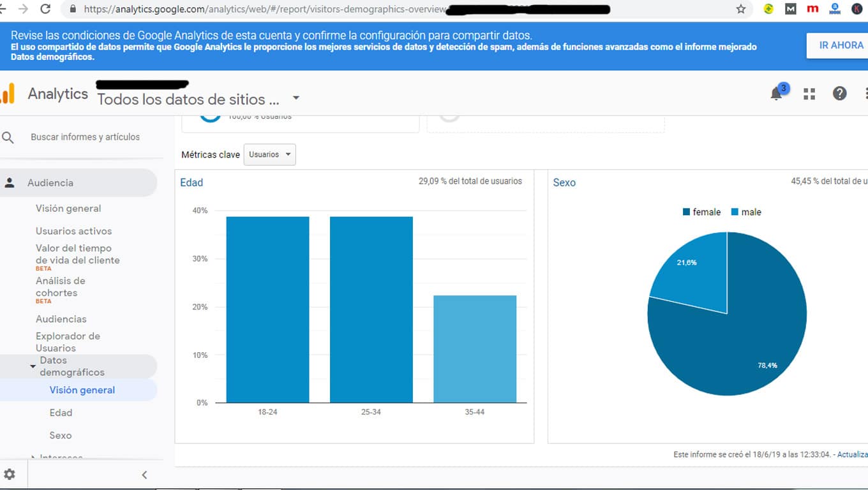868x490 pixels.
Task: Go forward with the browser forward arrow
Action: pyautogui.click(x=24, y=9)
